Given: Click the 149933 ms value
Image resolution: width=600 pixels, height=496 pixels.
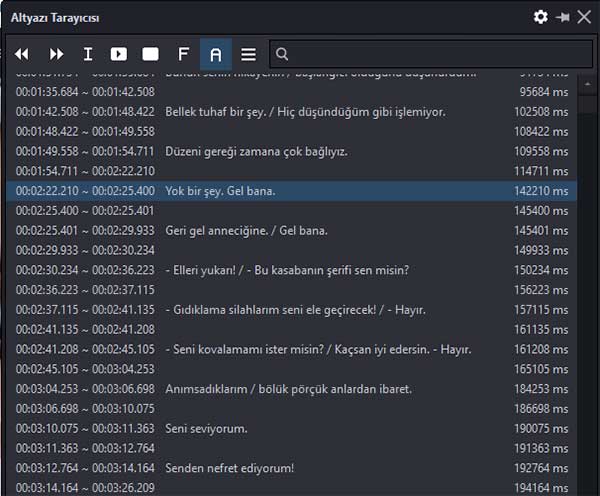Looking at the screenshot, I should tap(541, 250).
